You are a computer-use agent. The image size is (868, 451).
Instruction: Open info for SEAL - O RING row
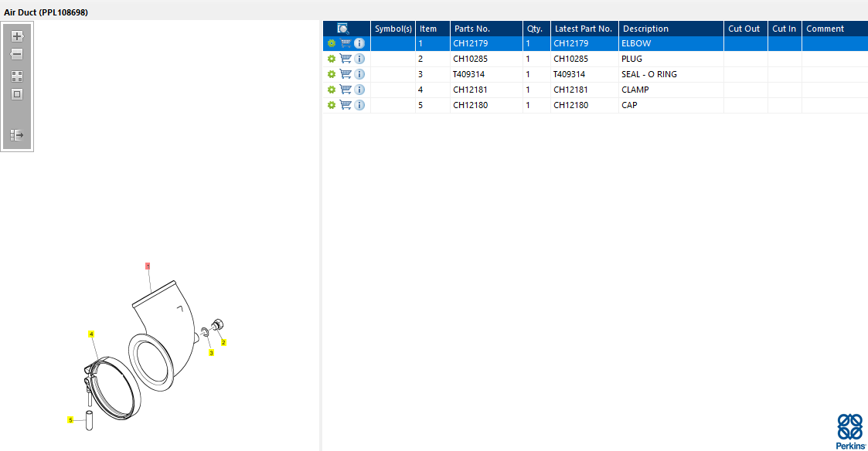[359, 74]
